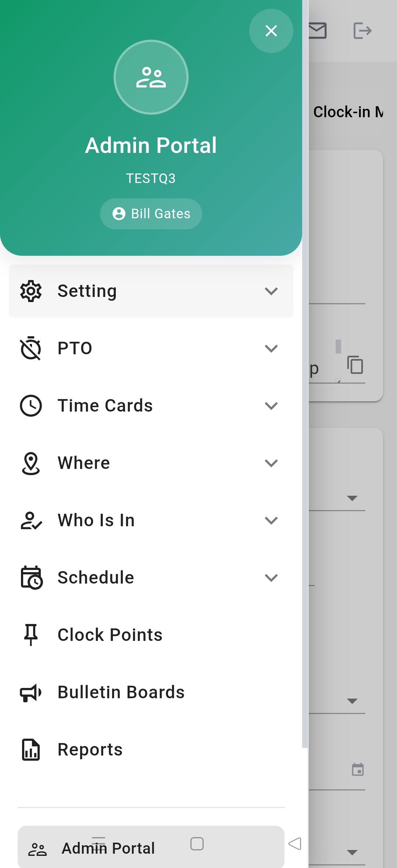Expand the Setting menu chevron

(x=271, y=291)
